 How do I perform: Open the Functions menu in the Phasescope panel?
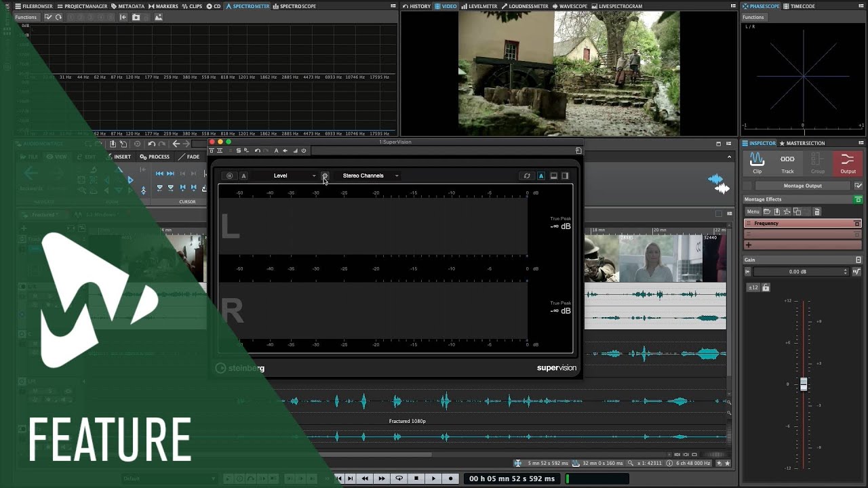pos(753,17)
